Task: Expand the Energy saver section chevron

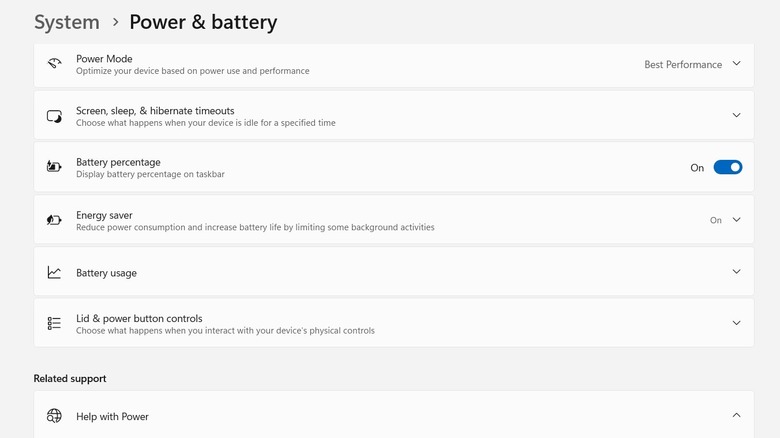Action: tap(736, 220)
